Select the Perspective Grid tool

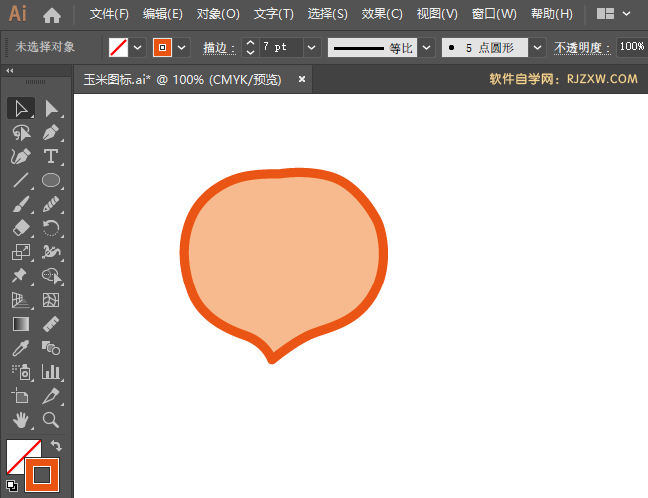(21, 300)
